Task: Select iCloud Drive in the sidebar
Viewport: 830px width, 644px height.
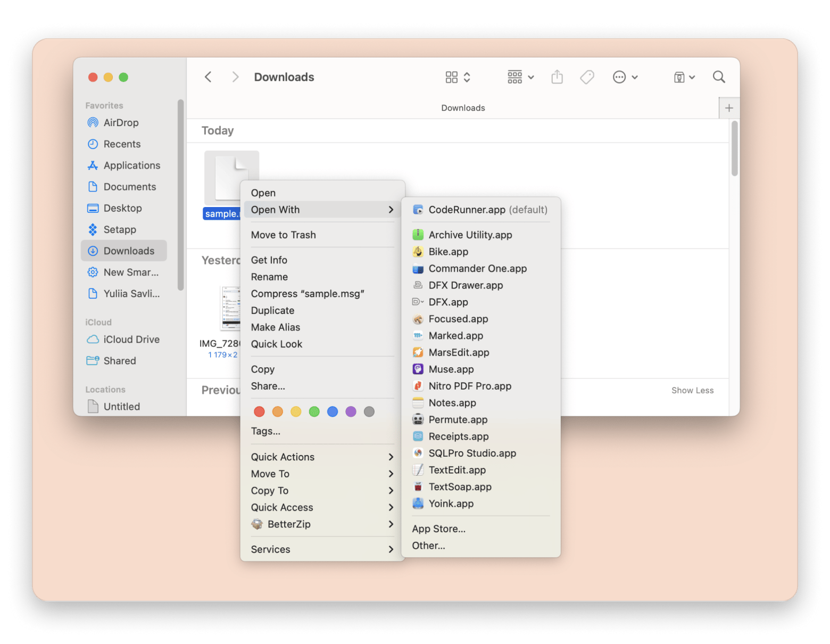Action: (x=131, y=339)
